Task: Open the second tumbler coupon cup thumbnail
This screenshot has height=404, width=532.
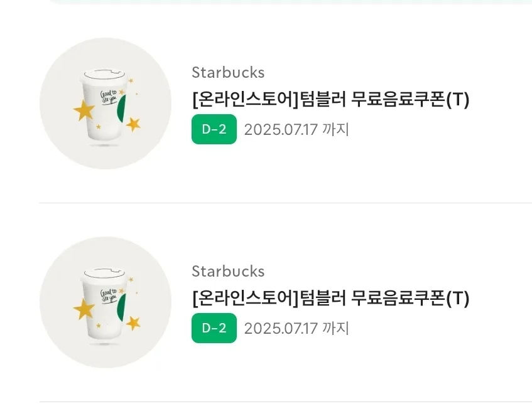Action: [x=106, y=302]
